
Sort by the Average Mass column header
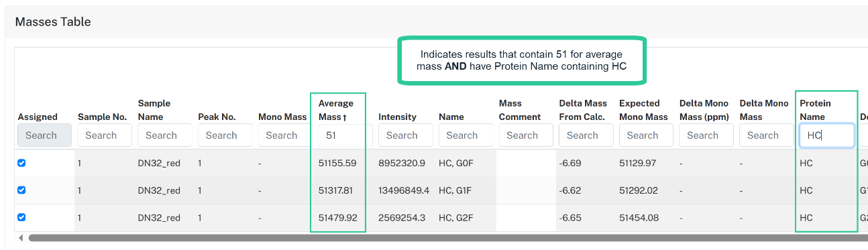pos(335,110)
